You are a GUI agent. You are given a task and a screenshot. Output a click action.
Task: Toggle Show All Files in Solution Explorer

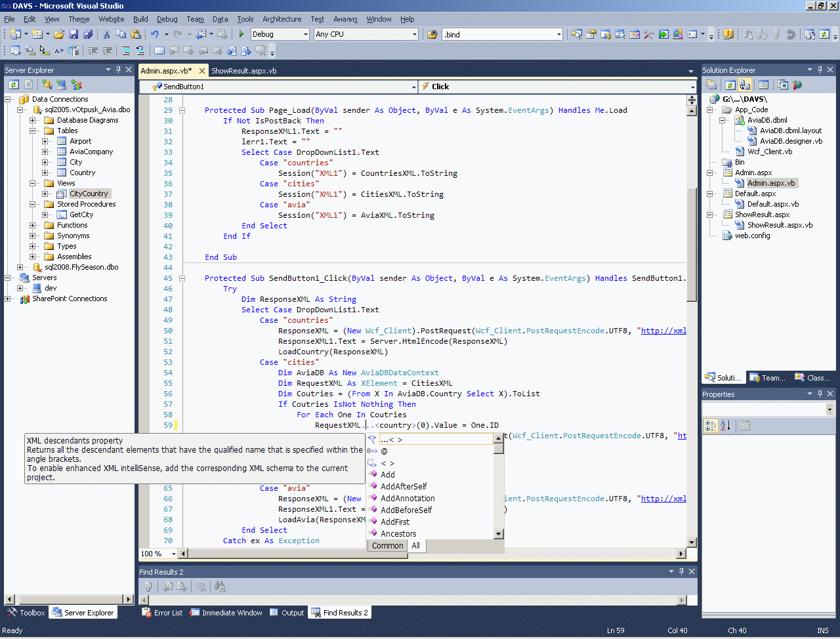point(745,85)
